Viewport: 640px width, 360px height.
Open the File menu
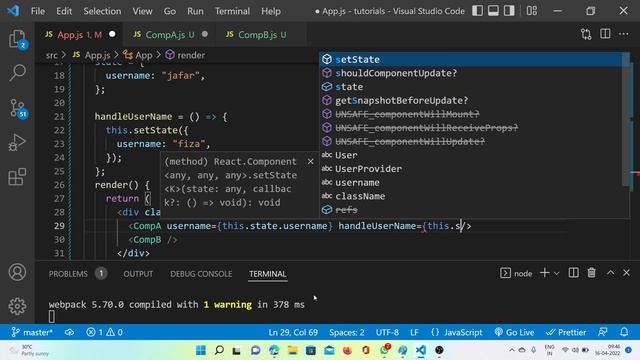pyautogui.click(x=38, y=11)
